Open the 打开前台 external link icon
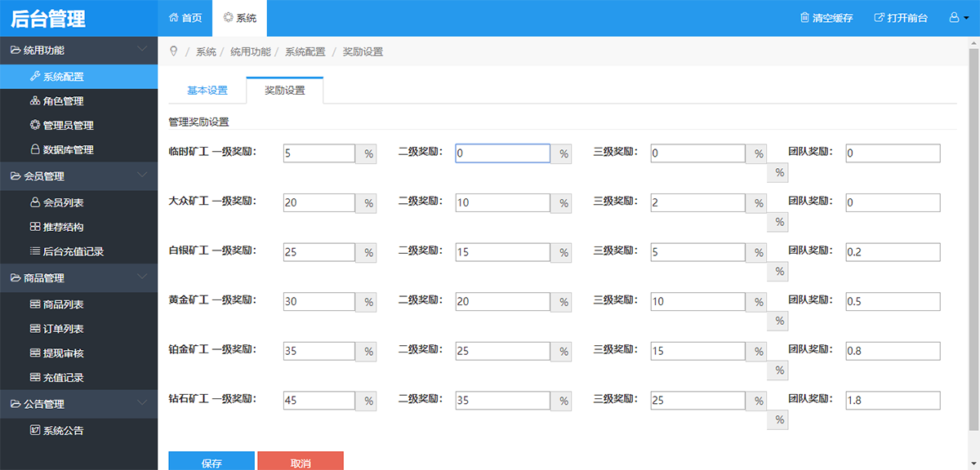The height and width of the screenshot is (470, 980). [x=879, y=18]
